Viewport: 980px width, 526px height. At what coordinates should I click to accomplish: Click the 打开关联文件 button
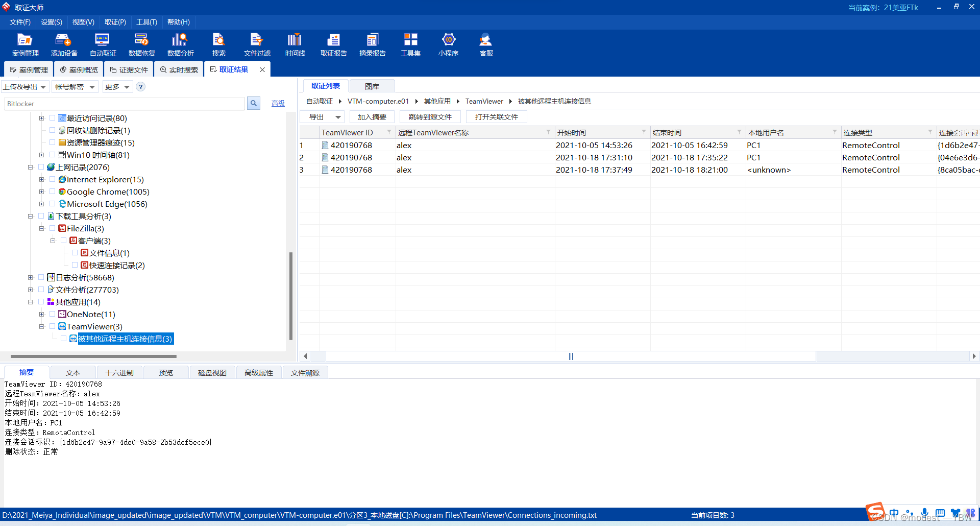click(497, 117)
